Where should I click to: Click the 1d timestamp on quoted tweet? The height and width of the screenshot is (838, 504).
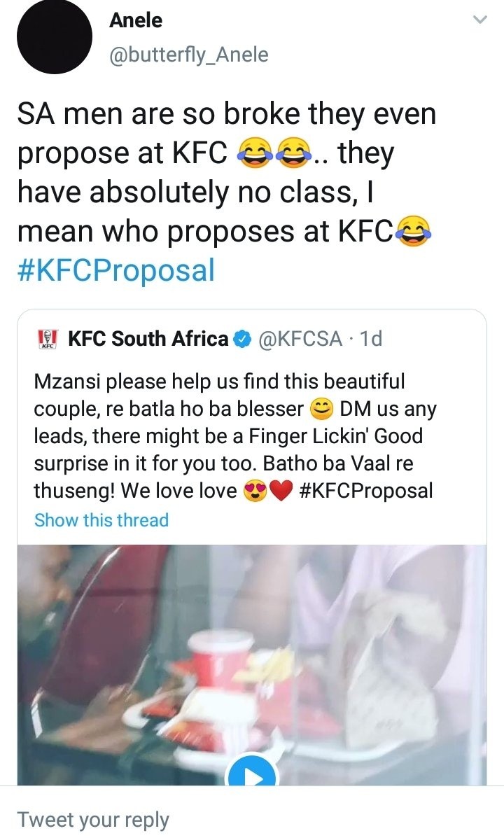click(370, 340)
